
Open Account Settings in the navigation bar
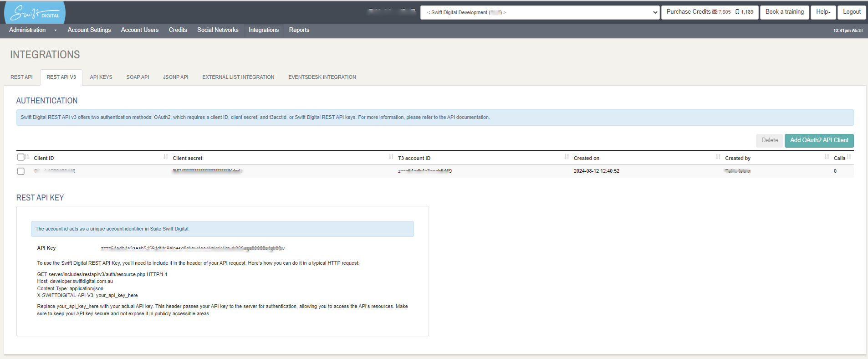89,30
